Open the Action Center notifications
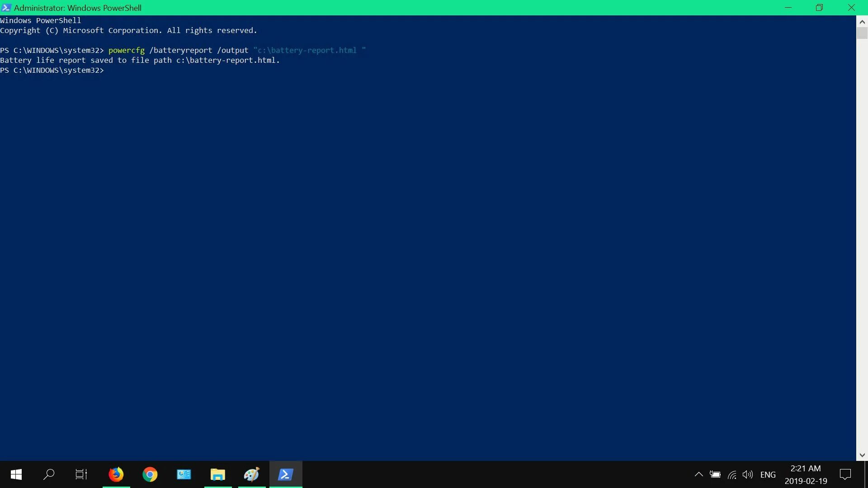 tap(845, 474)
